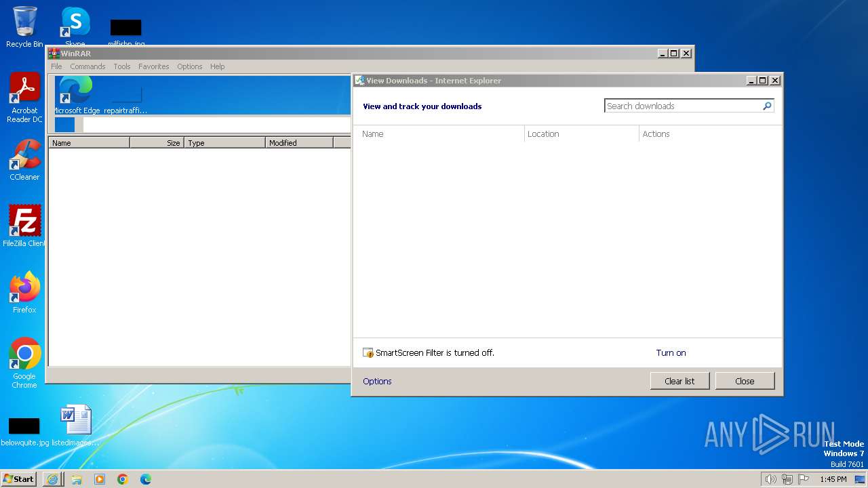The width and height of the screenshot is (868, 488).
Task: Open File Explorer from the taskbar
Action: click(77, 479)
